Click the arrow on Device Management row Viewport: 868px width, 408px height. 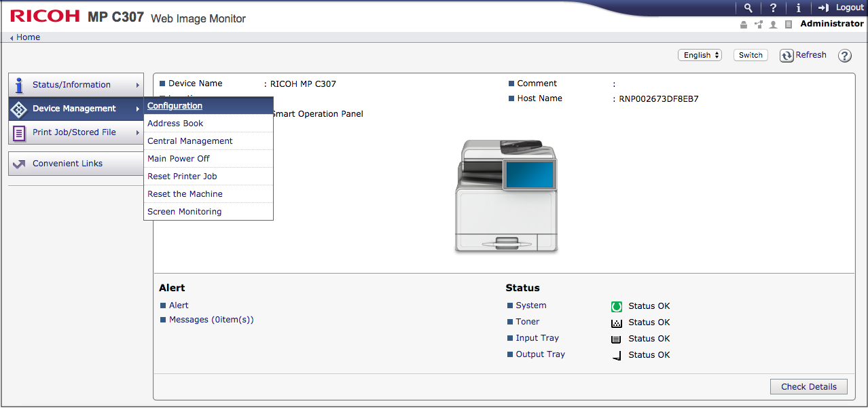click(x=137, y=109)
